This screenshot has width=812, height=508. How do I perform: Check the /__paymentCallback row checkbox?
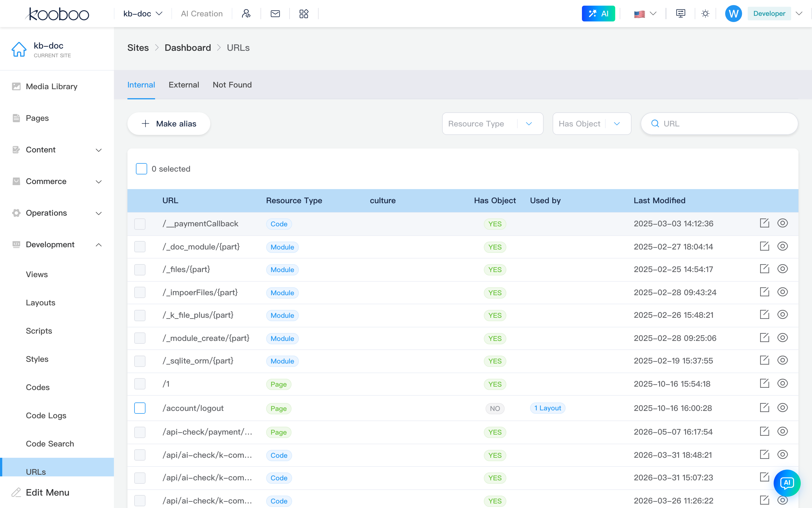click(140, 224)
